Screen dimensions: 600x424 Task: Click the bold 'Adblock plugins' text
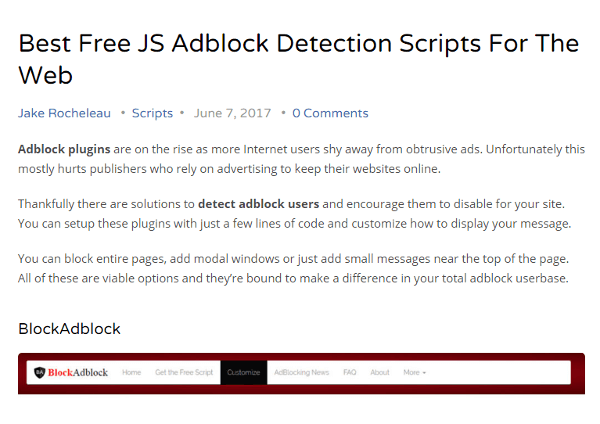tap(64, 149)
